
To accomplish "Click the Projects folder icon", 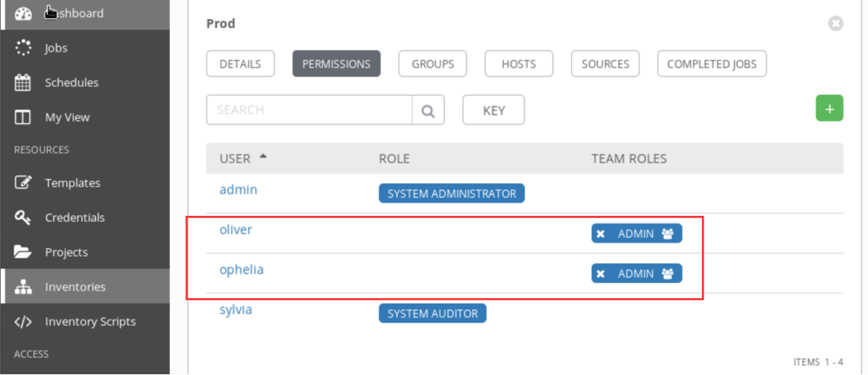I will (x=22, y=252).
